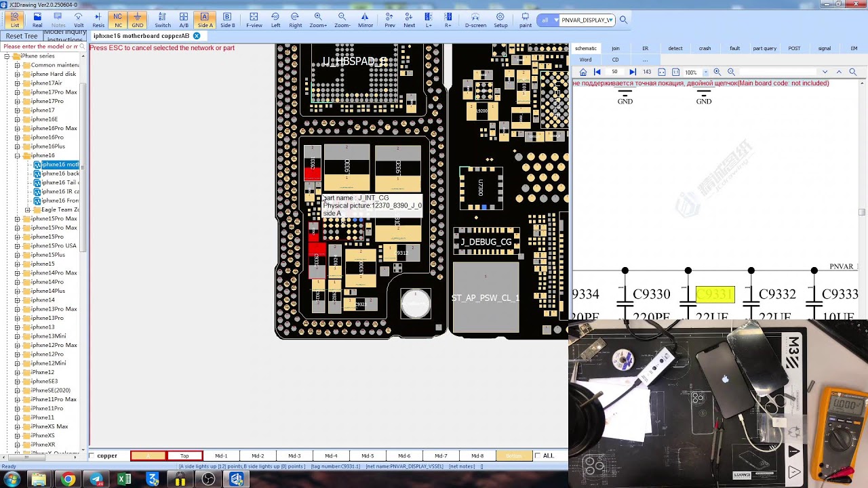The image size is (868, 488).
Task: Toggle the List panel tool
Action: tap(14, 20)
